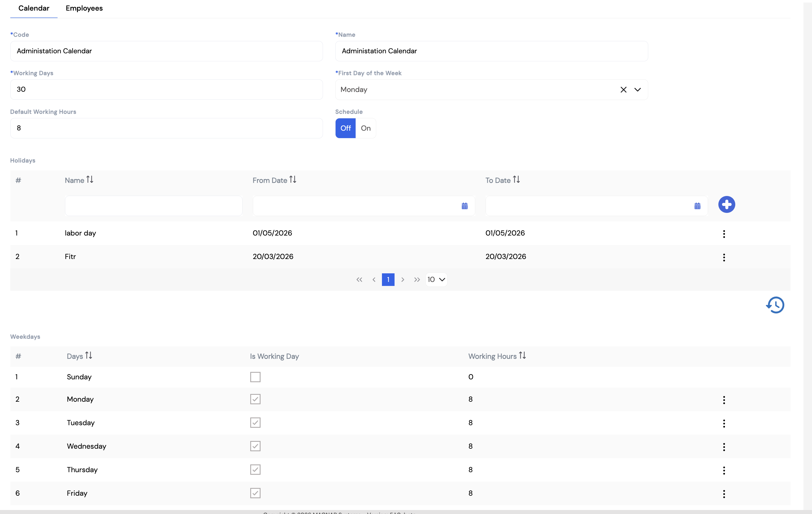Select the 'Fitr' holiday name cell
The width and height of the screenshot is (812, 514).
(x=70, y=256)
